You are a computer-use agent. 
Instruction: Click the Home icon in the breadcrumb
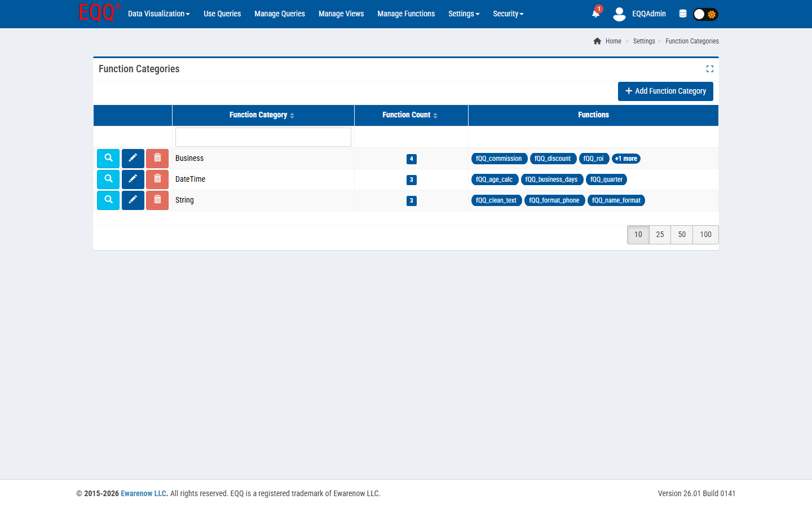click(x=597, y=41)
